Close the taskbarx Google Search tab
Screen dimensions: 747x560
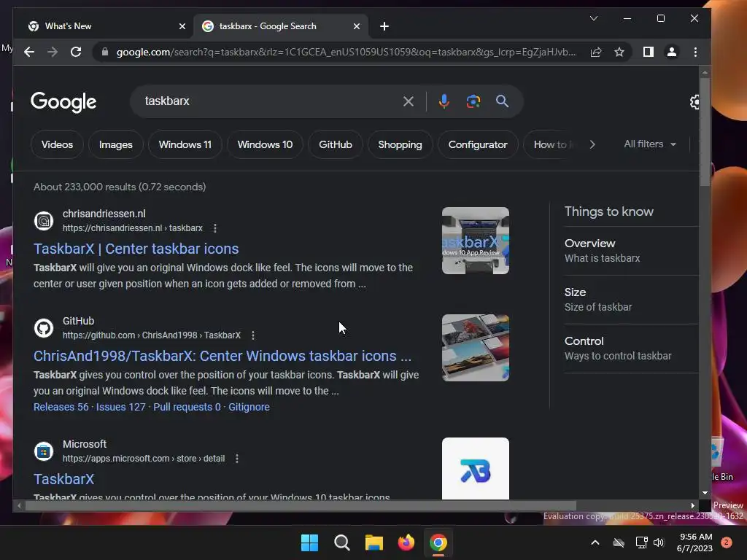coord(356,26)
